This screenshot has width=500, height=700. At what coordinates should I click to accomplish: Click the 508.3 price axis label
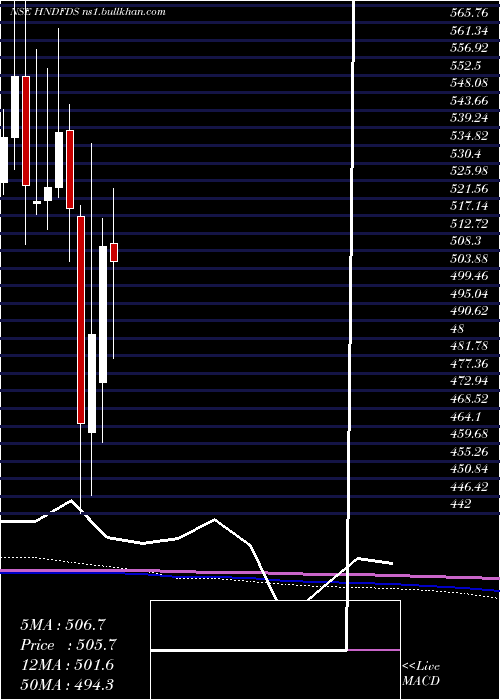pos(465,241)
